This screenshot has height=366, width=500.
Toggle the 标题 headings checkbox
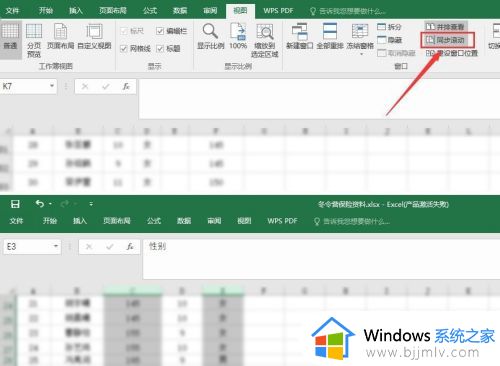160,49
